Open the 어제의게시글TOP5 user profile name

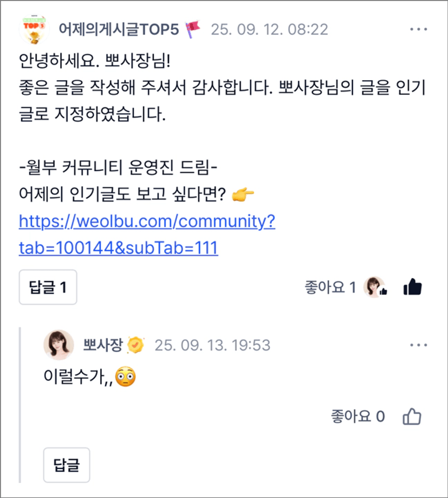click(118, 29)
